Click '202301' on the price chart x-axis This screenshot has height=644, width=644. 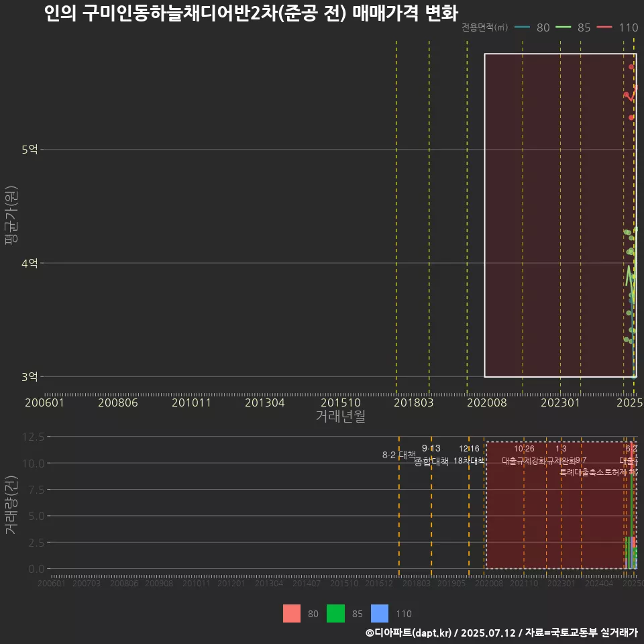click(560, 402)
